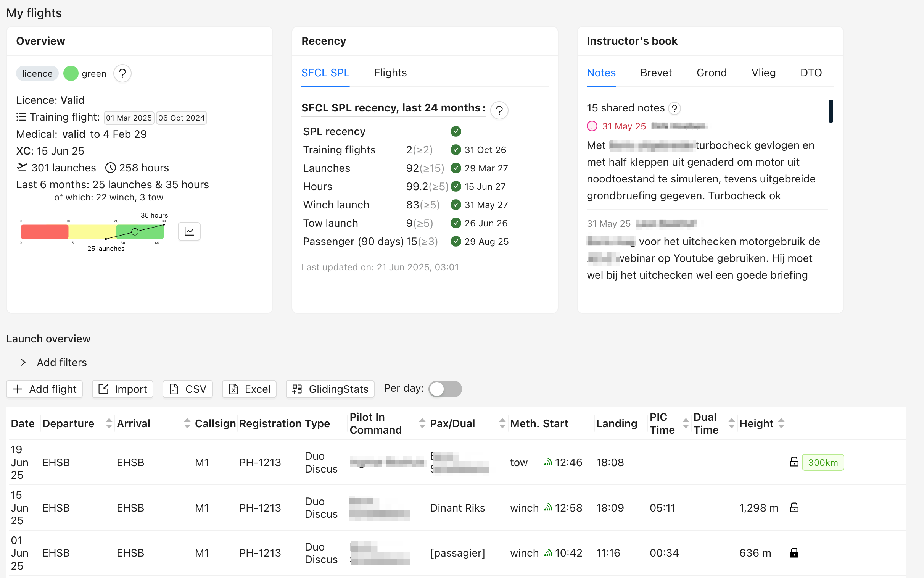Click the 05:11 PIC time value
The image size is (924, 578).
coord(662,508)
